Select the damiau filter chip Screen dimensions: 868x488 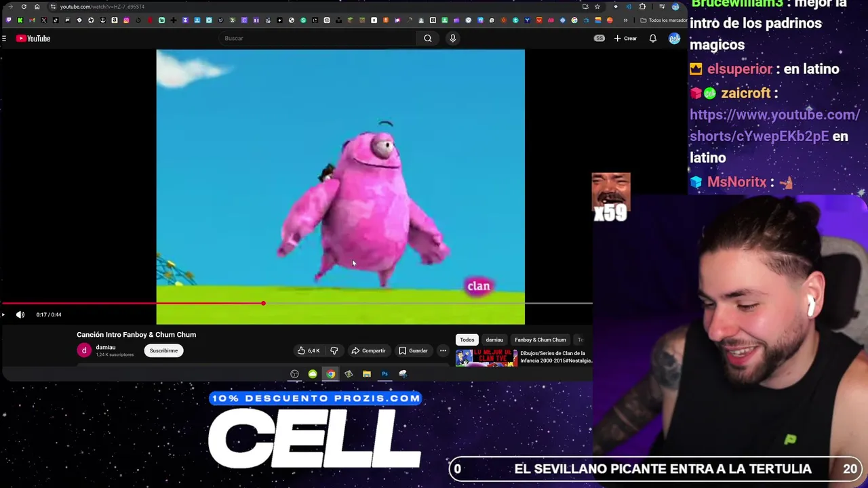tap(494, 340)
